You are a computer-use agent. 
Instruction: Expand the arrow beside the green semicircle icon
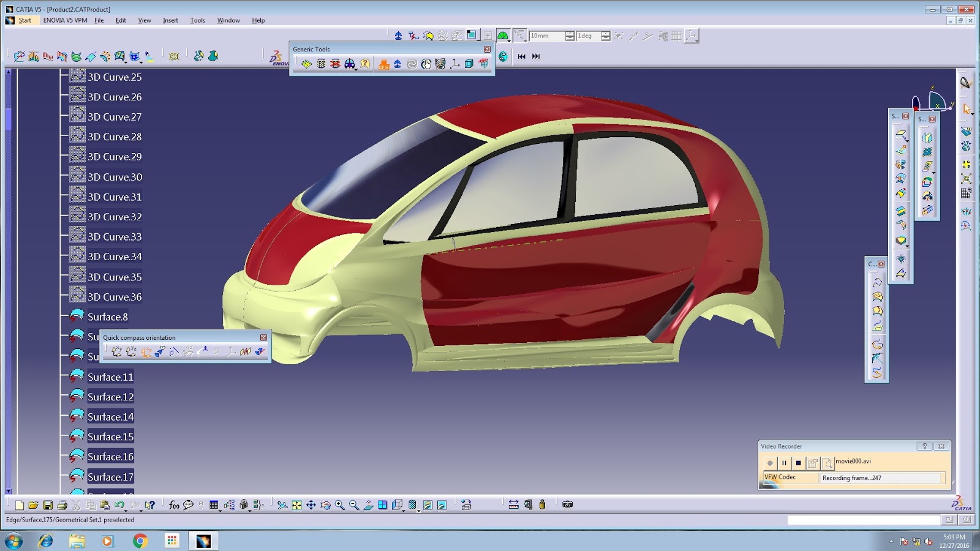tap(508, 41)
